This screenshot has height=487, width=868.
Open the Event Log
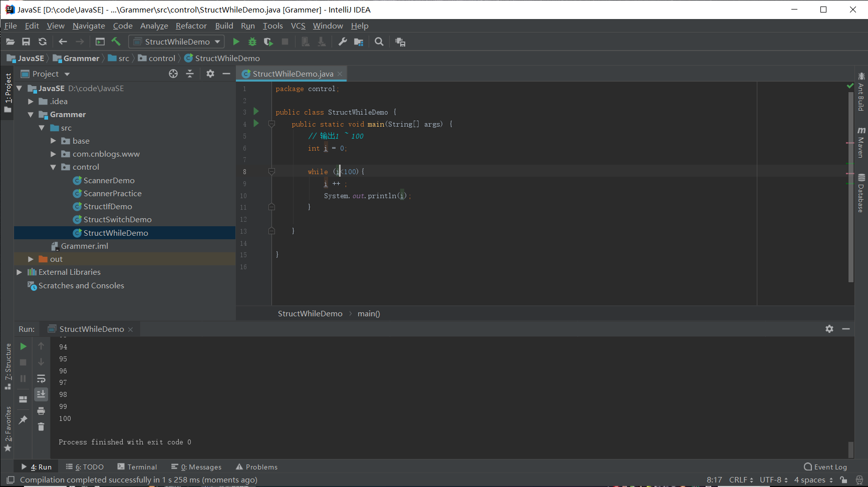[825, 467]
